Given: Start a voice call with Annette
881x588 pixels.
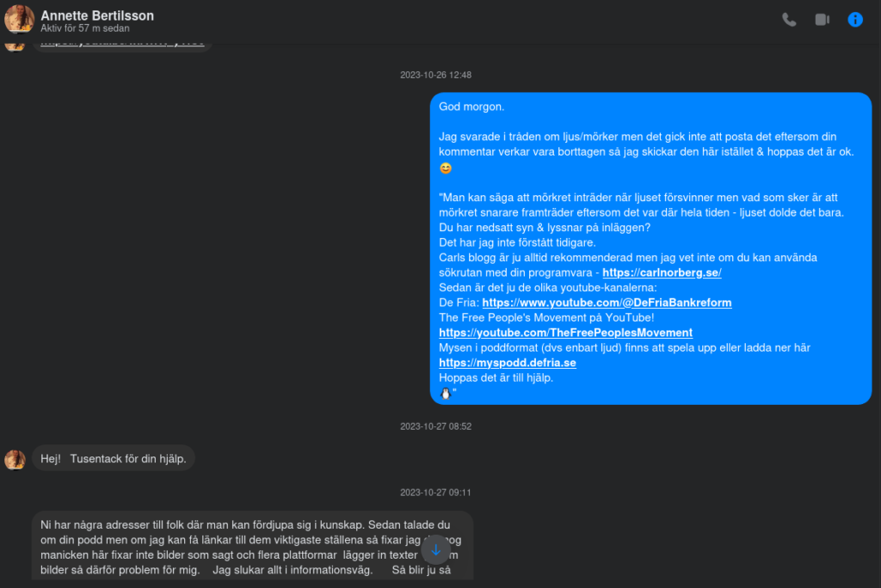Looking at the screenshot, I should pyautogui.click(x=789, y=20).
